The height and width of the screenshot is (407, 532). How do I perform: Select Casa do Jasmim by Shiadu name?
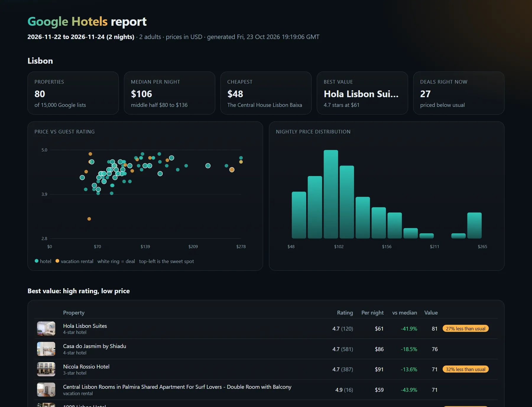click(95, 346)
